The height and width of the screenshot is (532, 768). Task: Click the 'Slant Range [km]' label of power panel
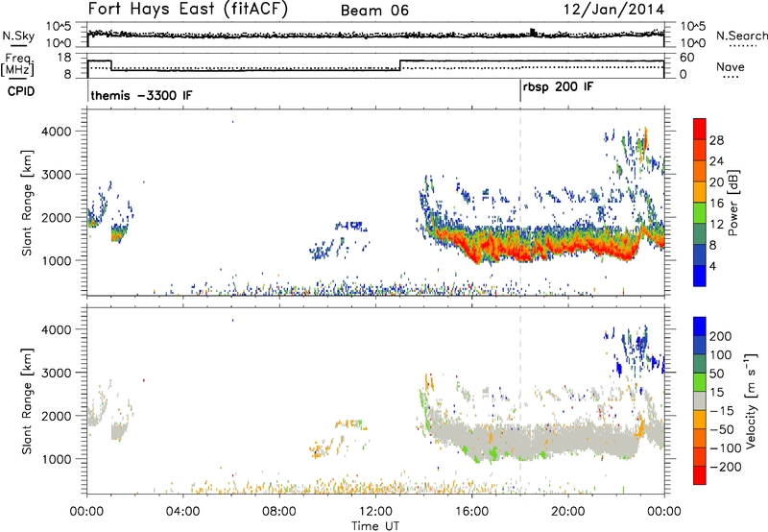pos(27,203)
